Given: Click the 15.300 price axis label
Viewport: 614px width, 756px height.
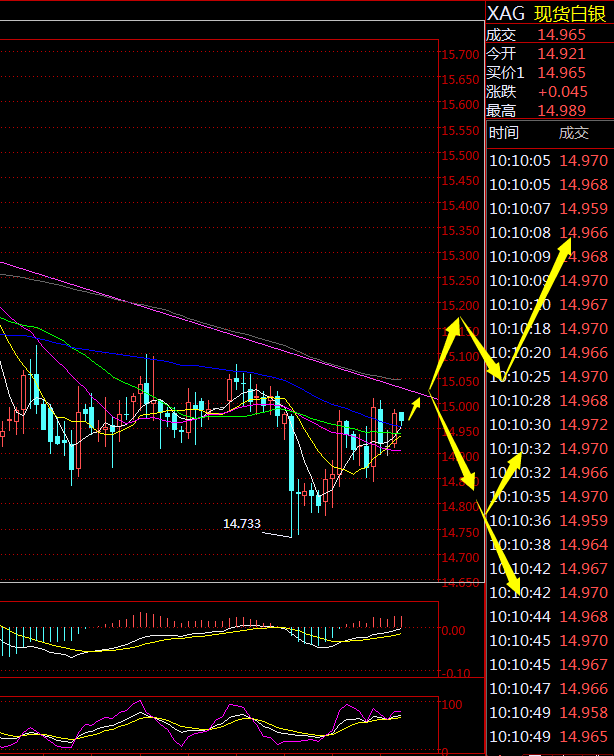Looking at the screenshot, I should point(461,256).
